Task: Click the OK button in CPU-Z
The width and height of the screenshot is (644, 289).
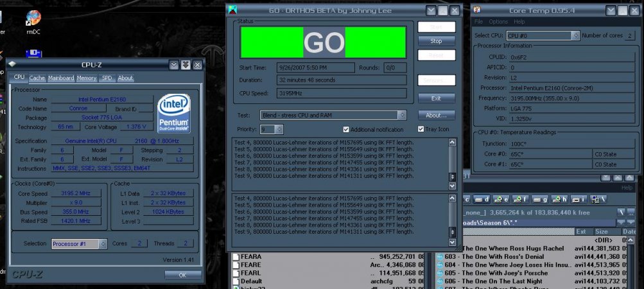Action: (183, 275)
